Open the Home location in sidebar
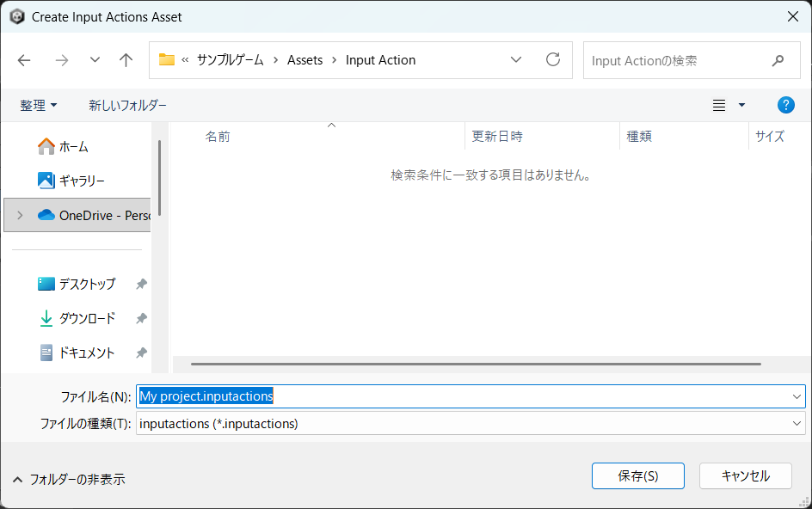The height and width of the screenshot is (509, 812). 73,147
